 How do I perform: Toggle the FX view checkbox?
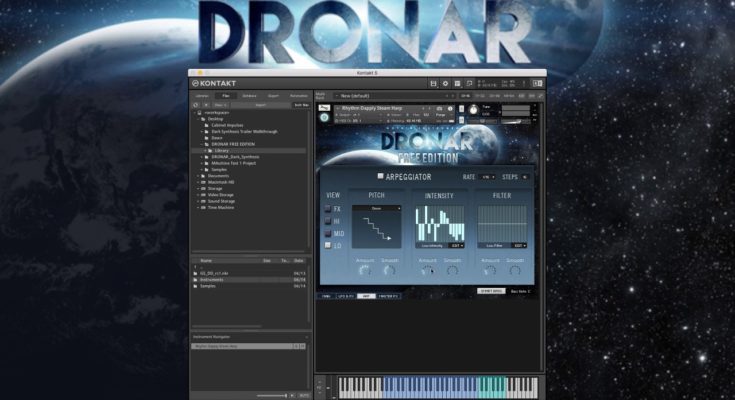[x=326, y=208]
